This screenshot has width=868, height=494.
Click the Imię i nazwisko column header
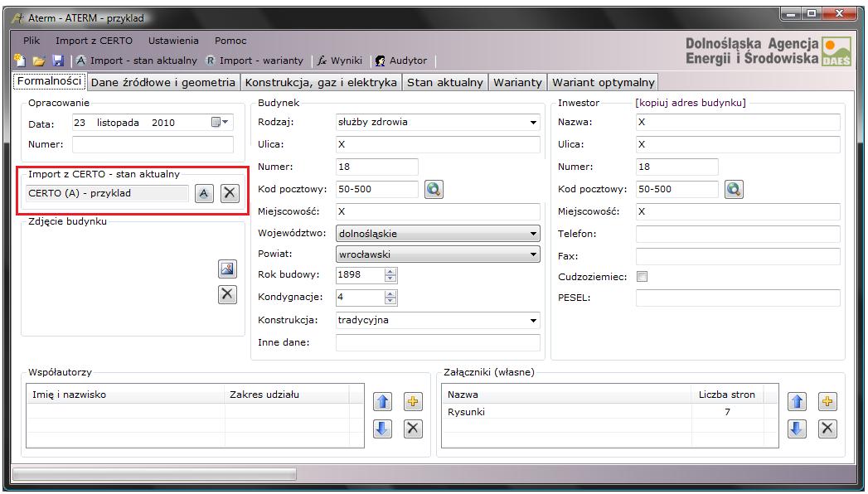[126, 395]
